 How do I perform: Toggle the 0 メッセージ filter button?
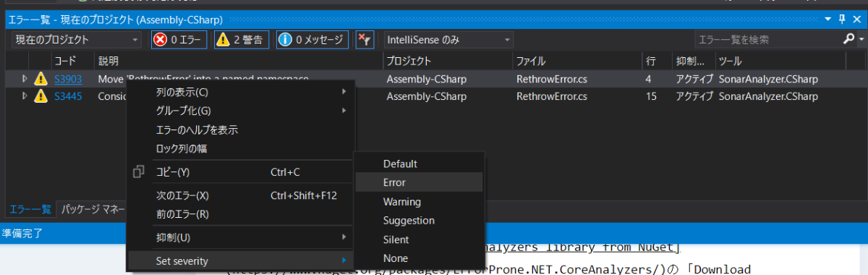tap(312, 40)
